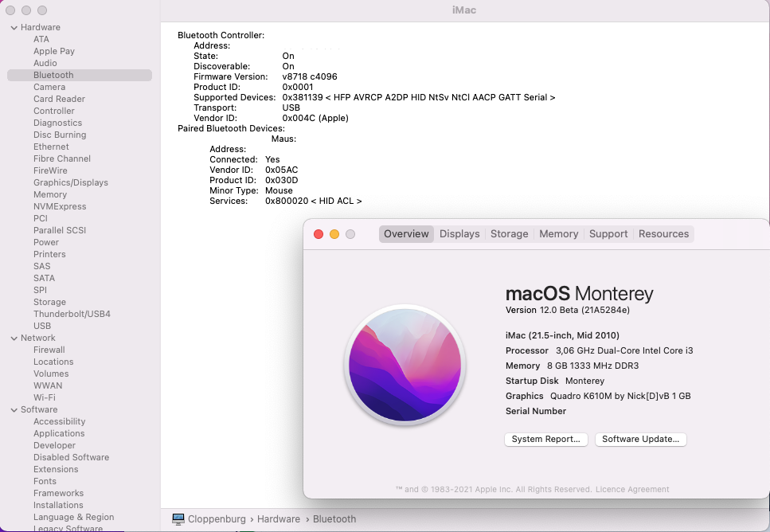Click the 'Maus:' device entry
The height and width of the screenshot is (532, 770).
pos(283,139)
